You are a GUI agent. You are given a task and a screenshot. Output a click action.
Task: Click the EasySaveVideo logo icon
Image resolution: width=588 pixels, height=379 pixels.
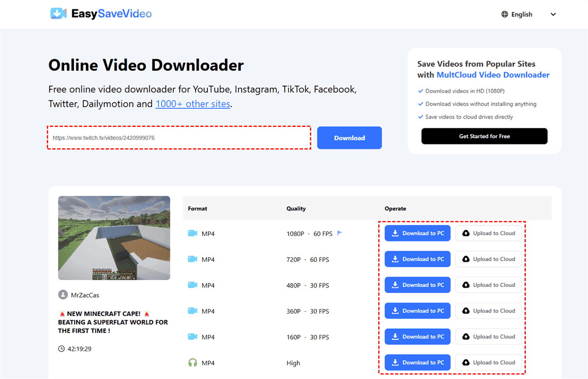coord(58,14)
